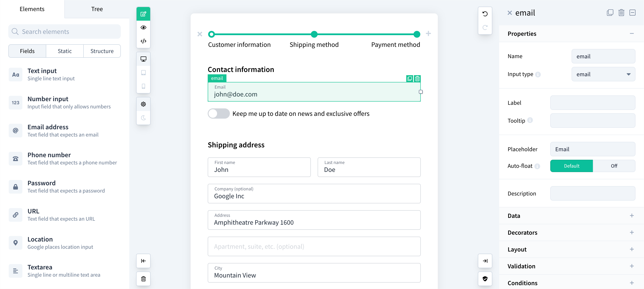
Task: Enable dark mode with the moon icon
Action: (x=143, y=118)
